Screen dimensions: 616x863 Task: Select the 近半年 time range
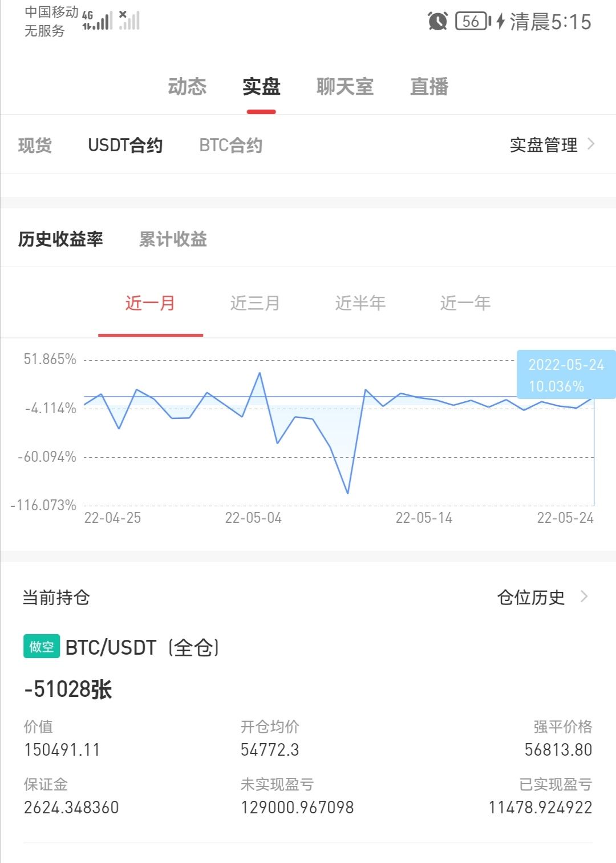click(x=360, y=303)
